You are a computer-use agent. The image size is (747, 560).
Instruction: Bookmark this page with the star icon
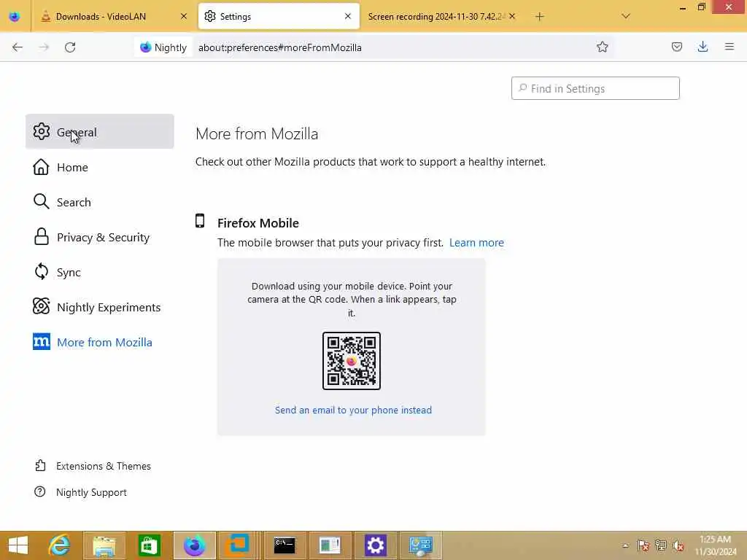click(x=602, y=47)
